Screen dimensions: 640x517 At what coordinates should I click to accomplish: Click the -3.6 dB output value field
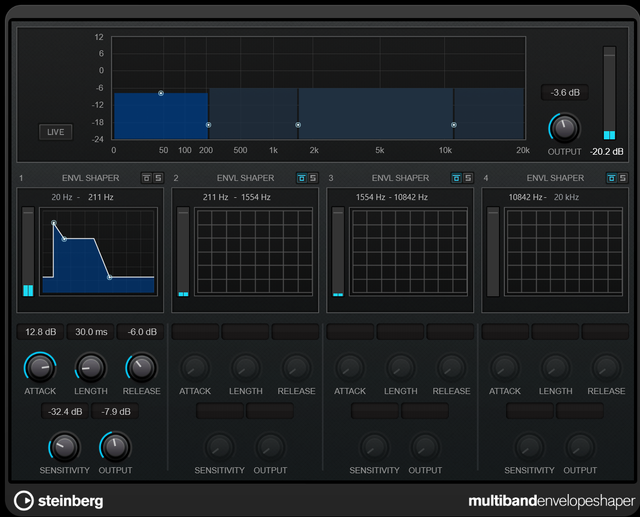[565, 93]
